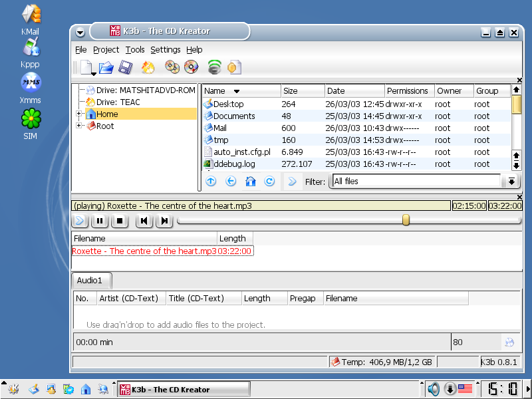The height and width of the screenshot is (399, 532).
Task: Click the file list vertical scrollbar thumb
Action: pyautogui.click(x=516, y=104)
